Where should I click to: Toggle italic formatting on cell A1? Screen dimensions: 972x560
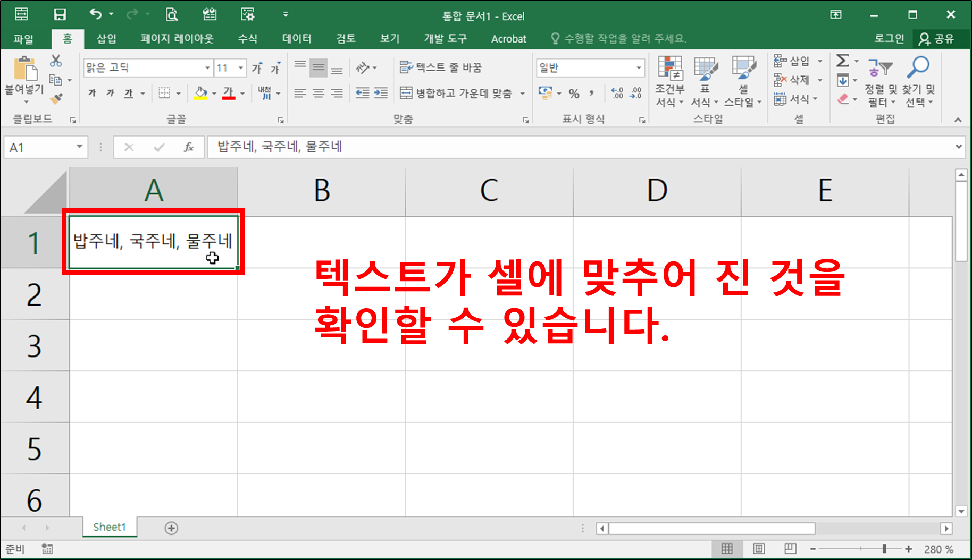coord(110,93)
